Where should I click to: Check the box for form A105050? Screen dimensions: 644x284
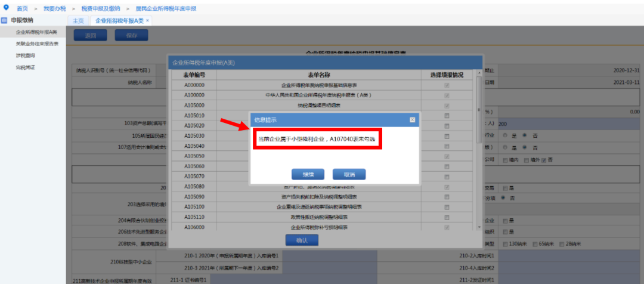pos(447,156)
